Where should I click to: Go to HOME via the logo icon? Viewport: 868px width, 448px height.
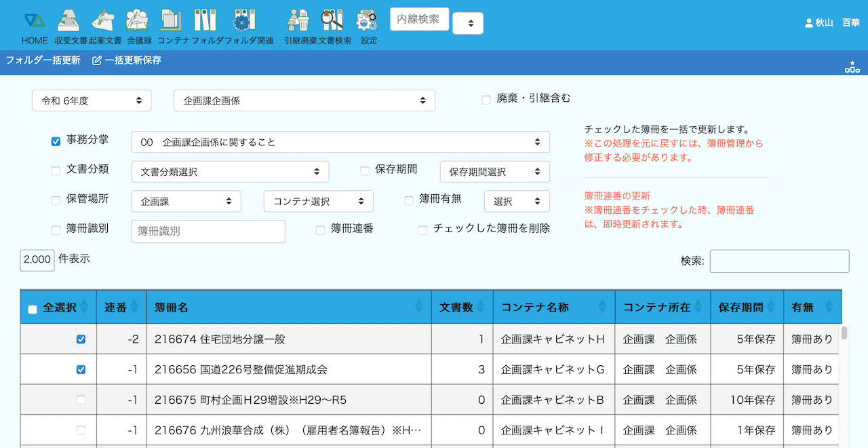pyautogui.click(x=34, y=22)
